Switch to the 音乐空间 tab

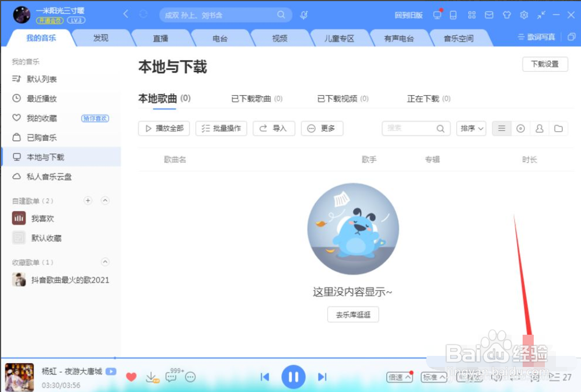pyautogui.click(x=459, y=38)
